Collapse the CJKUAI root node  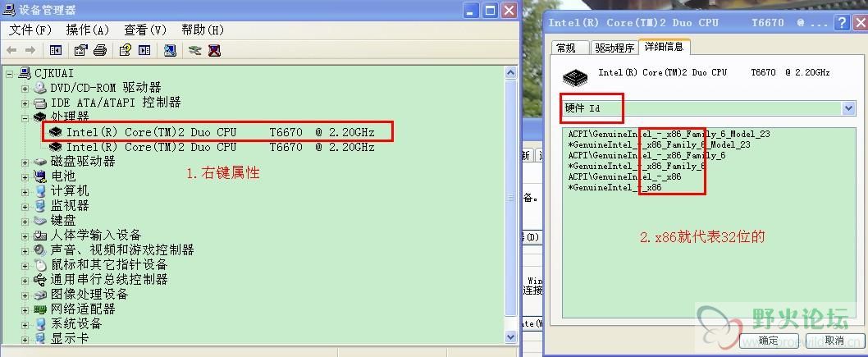[9, 73]
